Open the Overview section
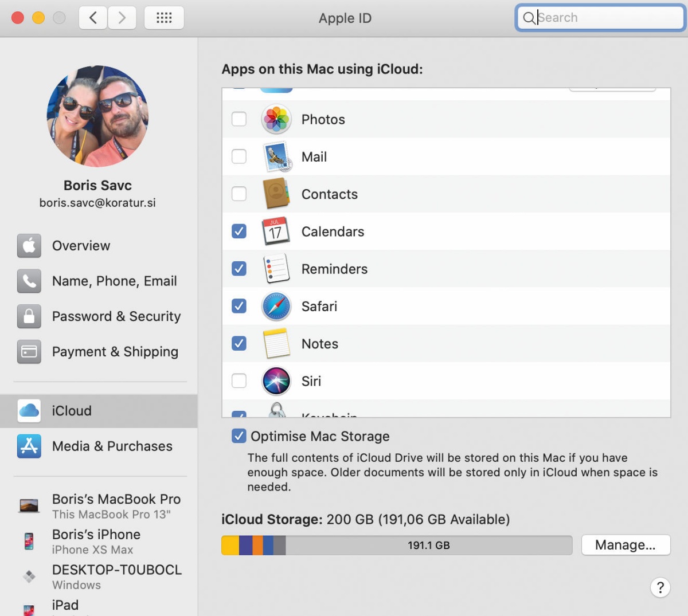The height and width of the screenshot is (616, 688). pos(99,246)
